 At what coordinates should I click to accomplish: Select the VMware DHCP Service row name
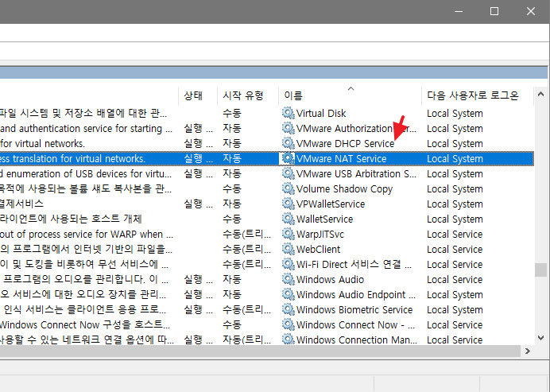click(345, 144)
